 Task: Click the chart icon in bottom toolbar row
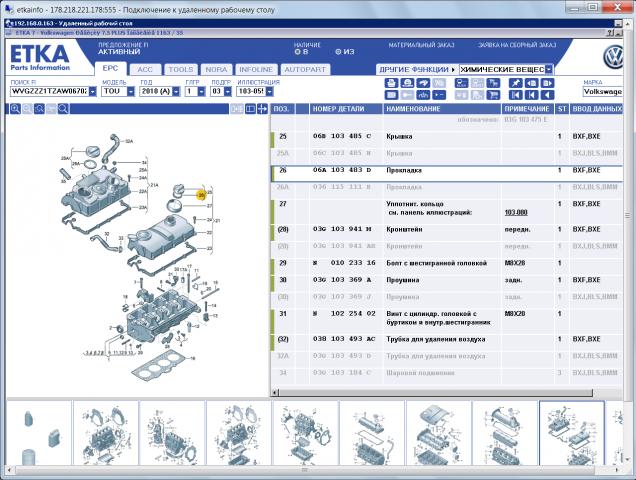click(x=423, y=95)
